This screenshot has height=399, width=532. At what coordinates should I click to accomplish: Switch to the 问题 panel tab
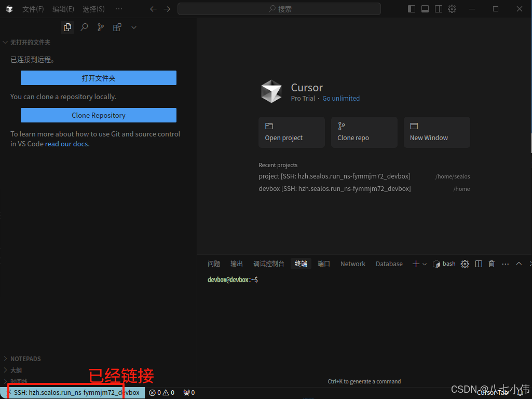pos(214,264)
